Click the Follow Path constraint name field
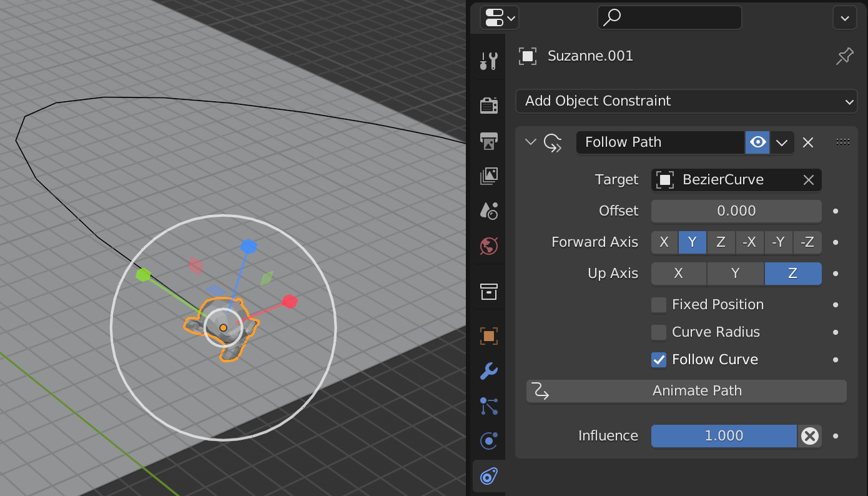Viewport: 868px width, 496px height. 660,142
